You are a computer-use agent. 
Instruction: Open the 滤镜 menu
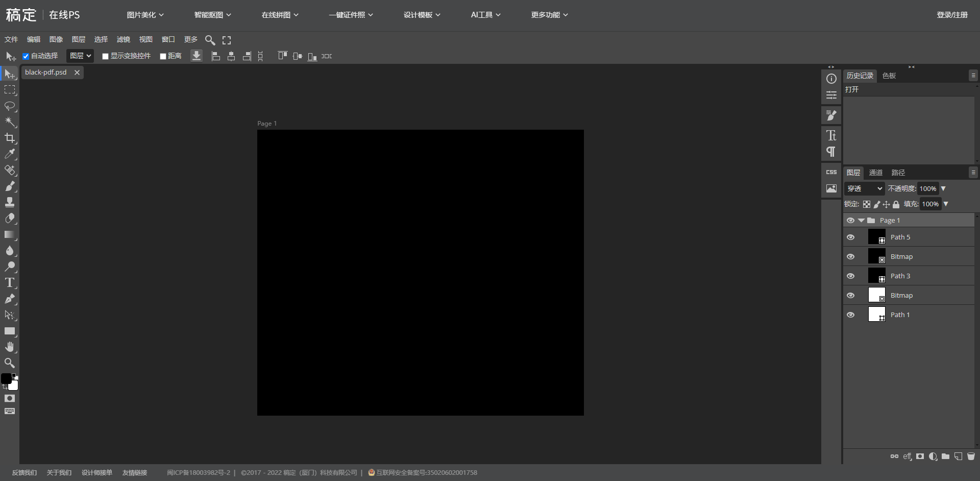pyautogui.click(x=123, y=39)
